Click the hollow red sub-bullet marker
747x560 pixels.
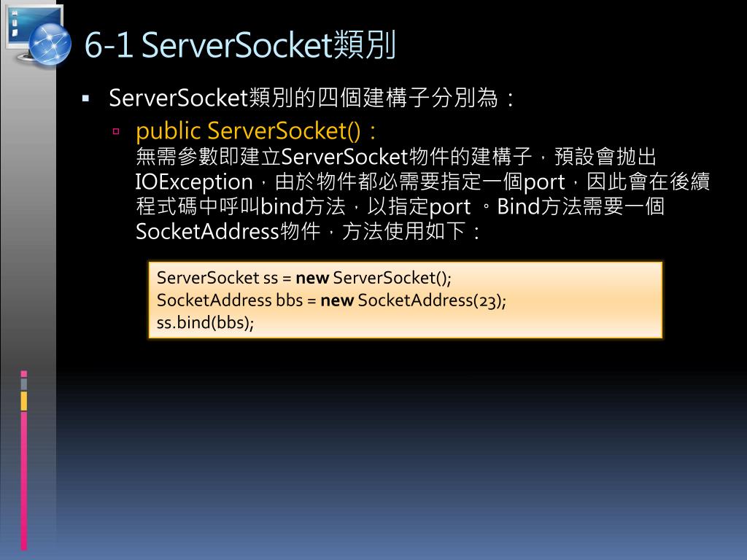[116, 131]
